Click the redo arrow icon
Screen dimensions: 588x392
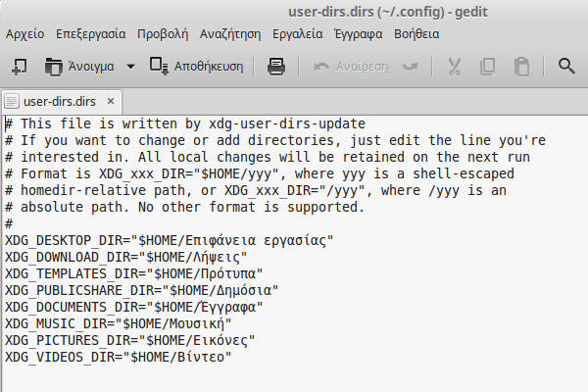tap(410, 67)
